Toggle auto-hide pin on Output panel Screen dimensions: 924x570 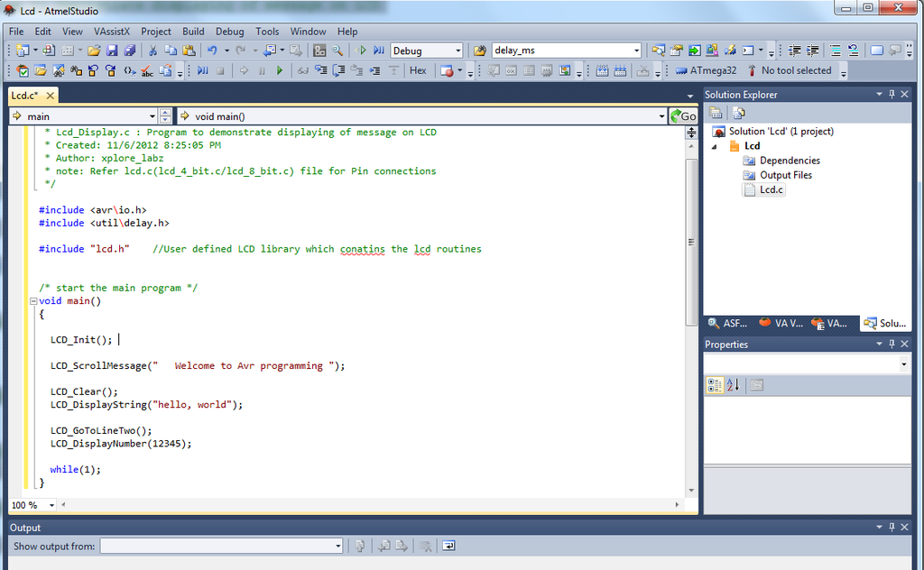[892, 527]
